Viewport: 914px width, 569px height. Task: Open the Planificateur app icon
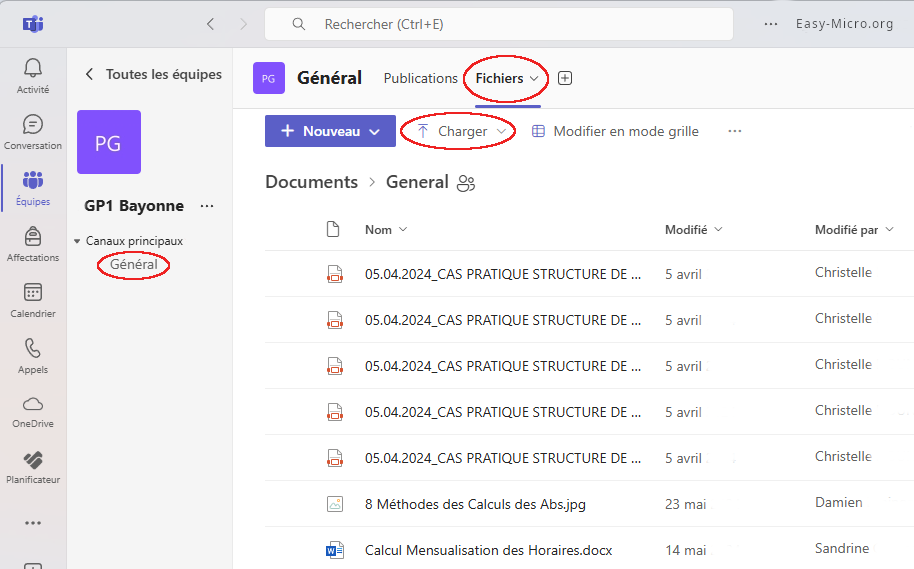[33, 466]
